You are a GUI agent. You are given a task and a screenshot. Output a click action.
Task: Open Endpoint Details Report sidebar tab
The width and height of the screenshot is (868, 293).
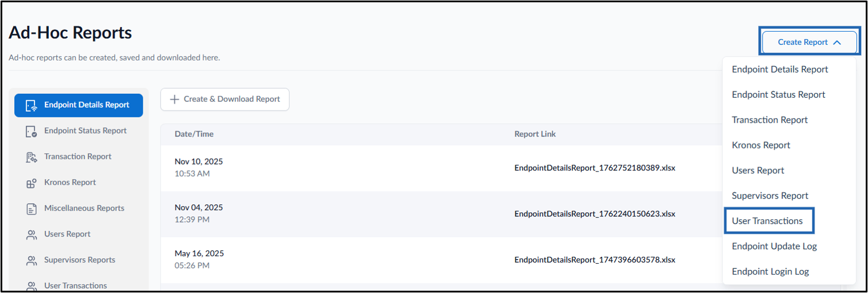point(79,105)
